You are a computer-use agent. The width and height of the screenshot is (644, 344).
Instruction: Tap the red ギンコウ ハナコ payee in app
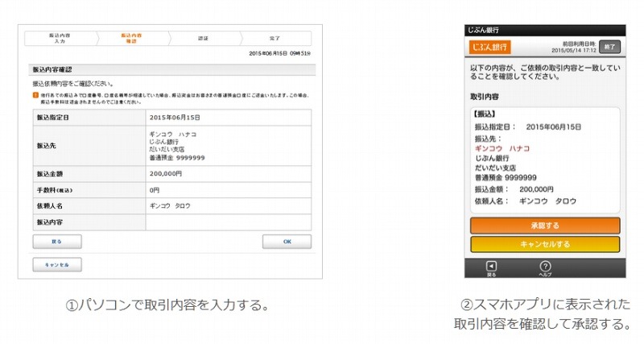[502, 148]
